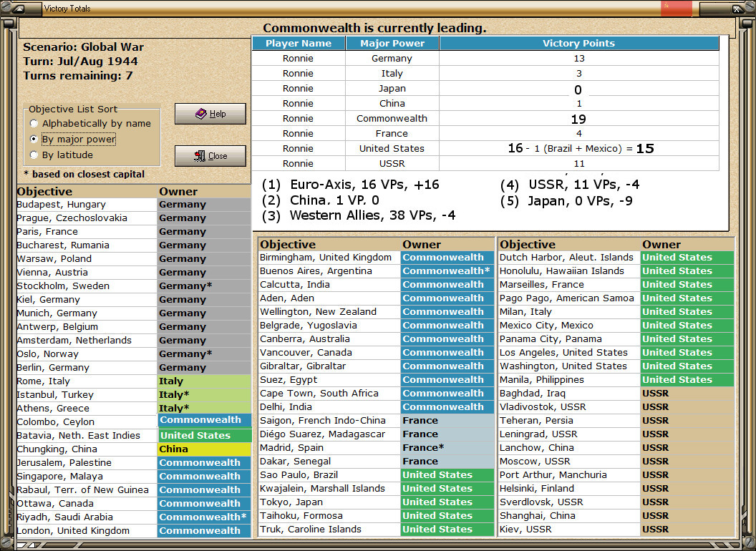The image size is (756, 551).
Task: Click the Player Name column header
Action: [299, 44]
